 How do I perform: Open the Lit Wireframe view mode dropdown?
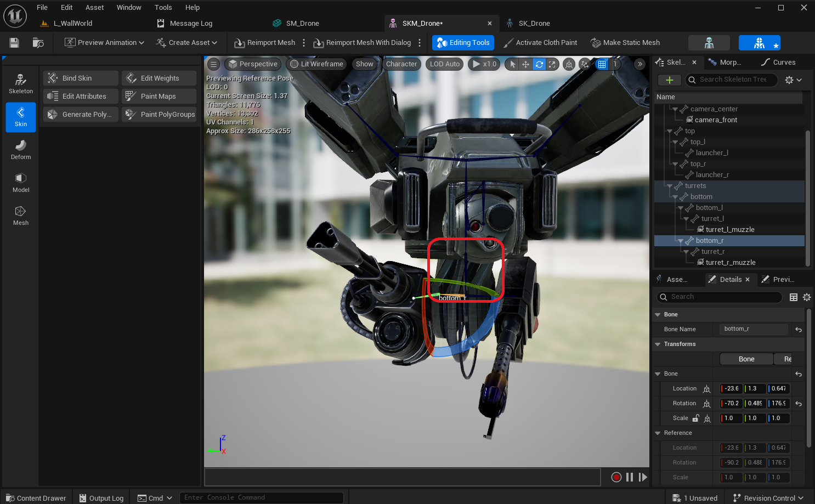[x=316, y=64]
